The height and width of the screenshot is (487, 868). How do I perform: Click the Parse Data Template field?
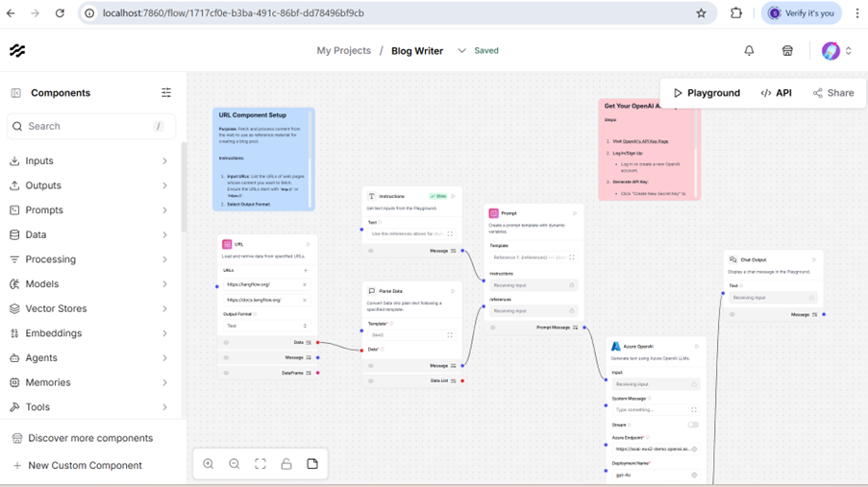[411, 335]
